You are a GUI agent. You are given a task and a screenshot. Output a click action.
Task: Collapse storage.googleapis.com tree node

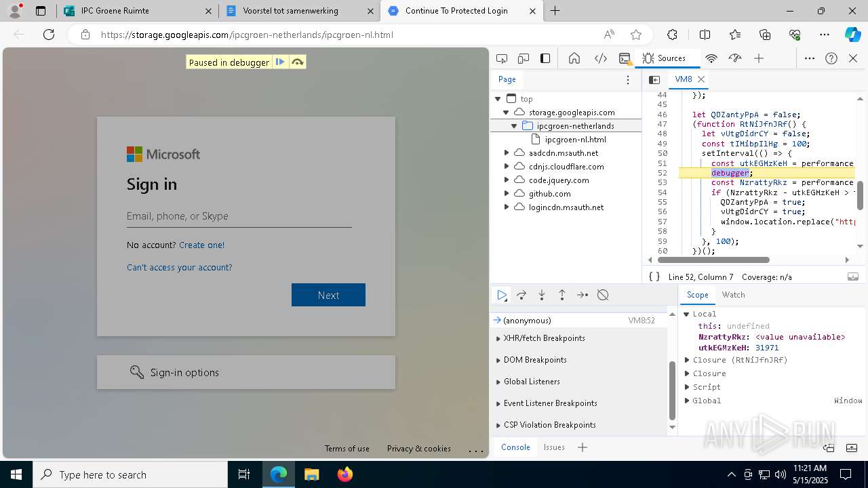(506, 113)
